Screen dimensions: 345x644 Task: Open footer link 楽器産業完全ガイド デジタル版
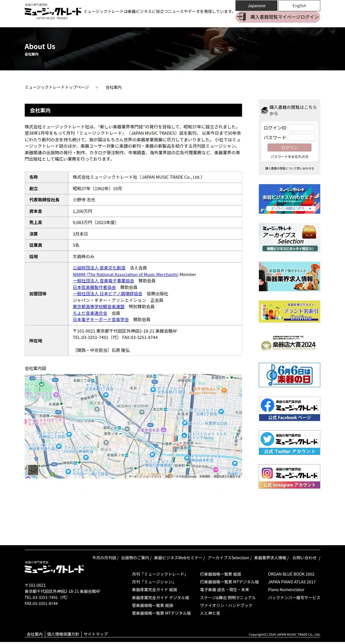coord(161,597)
